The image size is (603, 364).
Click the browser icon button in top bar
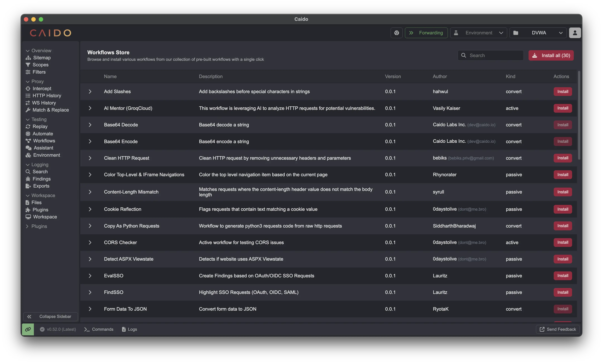coord(396,33)
